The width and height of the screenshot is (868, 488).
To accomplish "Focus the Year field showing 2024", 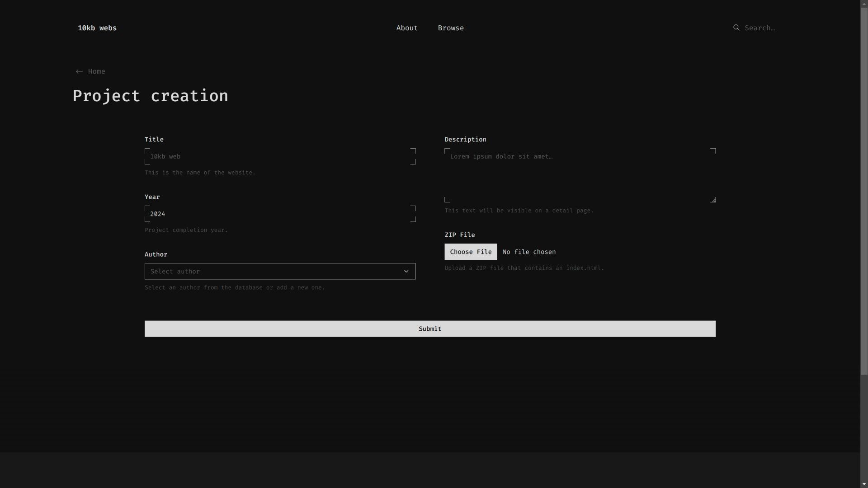I will pyautogui.click(x=280, y=214).
